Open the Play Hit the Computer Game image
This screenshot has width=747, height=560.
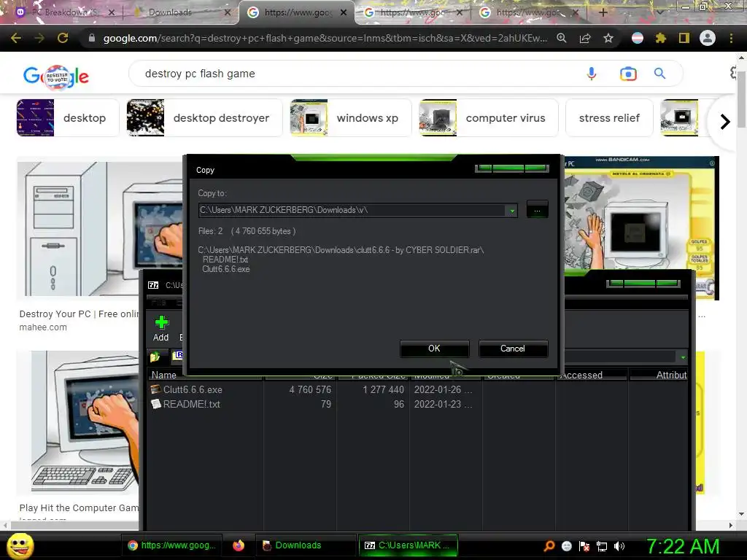coord(85,422)
